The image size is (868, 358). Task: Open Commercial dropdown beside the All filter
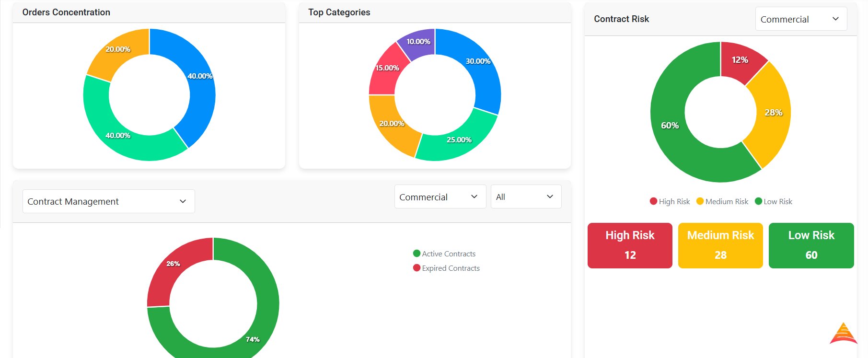(440, 197)
